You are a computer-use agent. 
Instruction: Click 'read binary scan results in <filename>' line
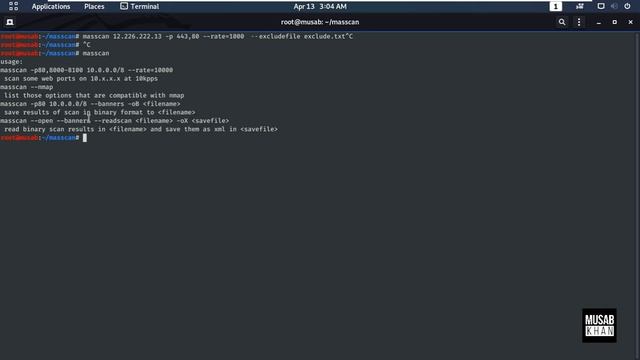pos(141,129)
